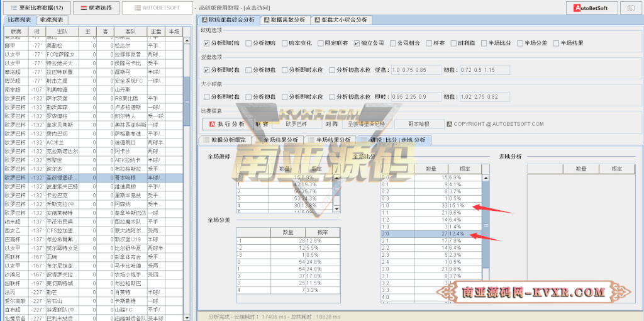
Task: Click the 联赛 field showing 欧罗巴杯
Action: [297, 124]
